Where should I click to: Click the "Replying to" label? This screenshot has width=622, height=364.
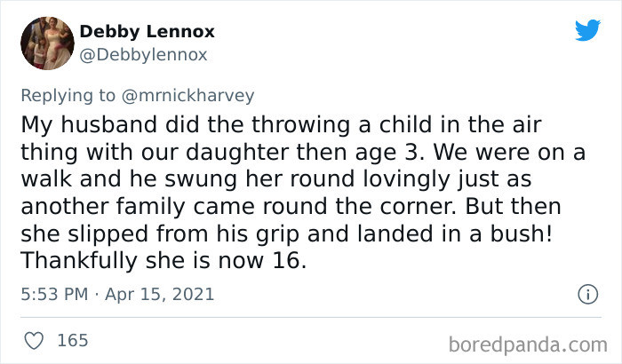(x=68, y=96)
